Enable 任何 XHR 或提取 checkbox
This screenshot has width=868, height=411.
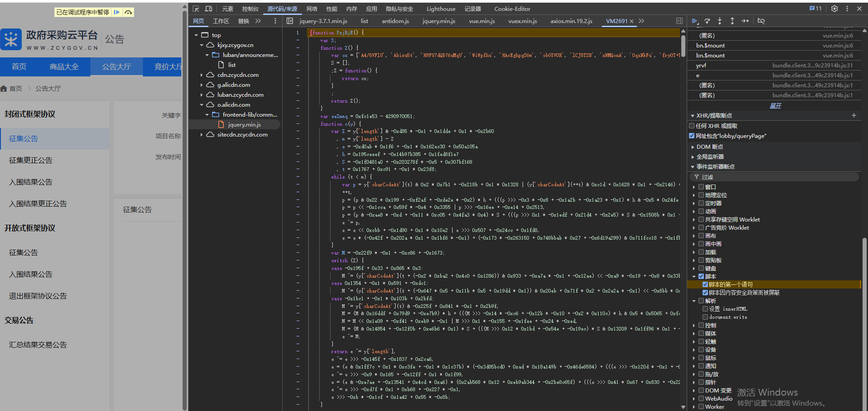(x=692, y=126)
